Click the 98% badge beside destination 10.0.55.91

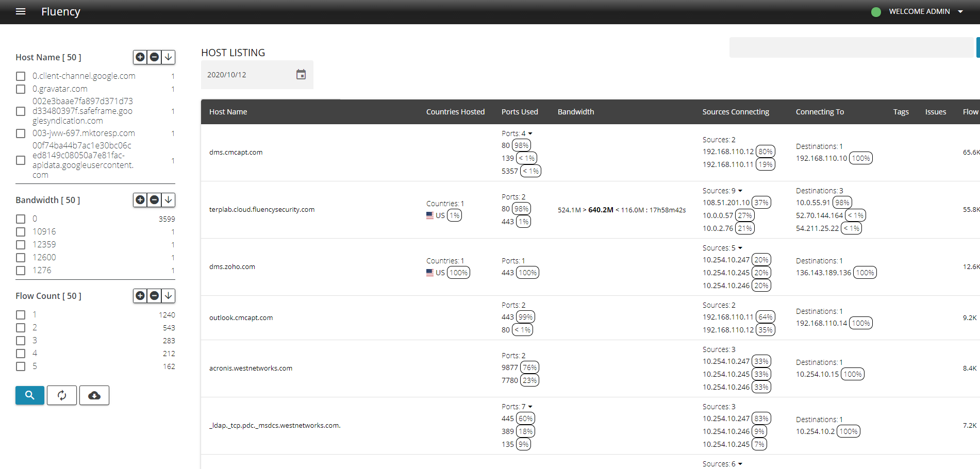point(842,203)
